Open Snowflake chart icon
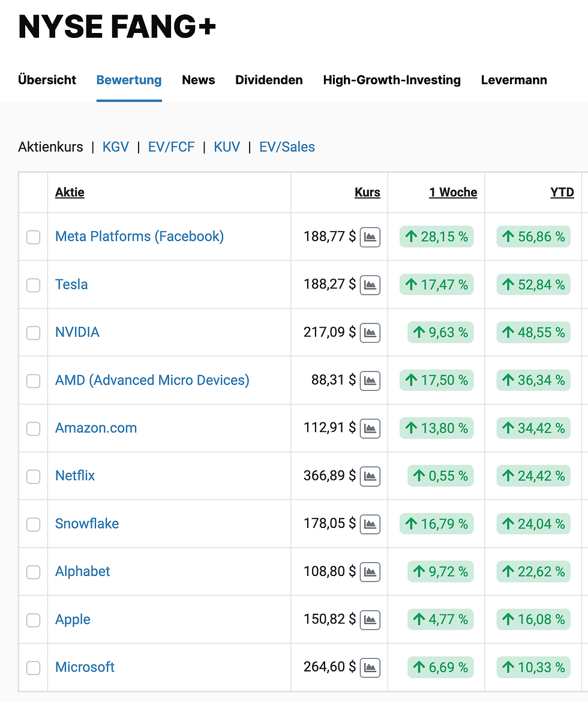 pyautogui.click(x=370, y=524)
